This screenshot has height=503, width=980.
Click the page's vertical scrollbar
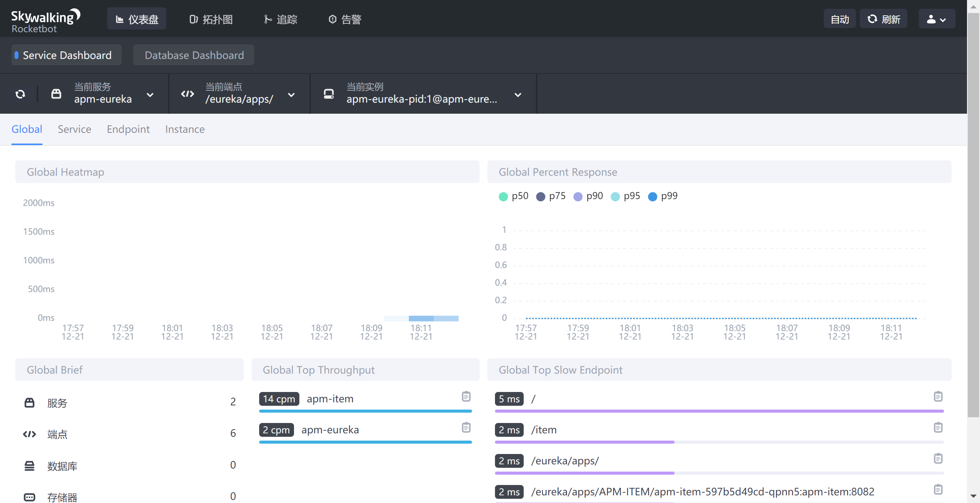[x=973, y=214]
